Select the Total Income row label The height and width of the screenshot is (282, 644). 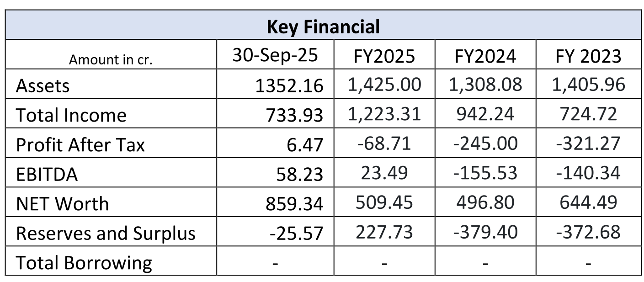pyautogui.click(x=71, y=115)
